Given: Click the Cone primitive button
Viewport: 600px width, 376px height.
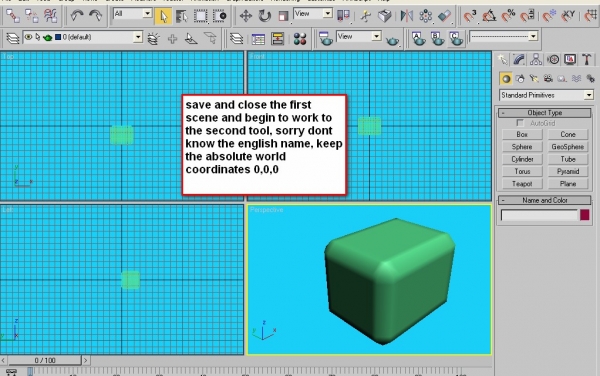Looking at the screenshot, I should 568,134.
